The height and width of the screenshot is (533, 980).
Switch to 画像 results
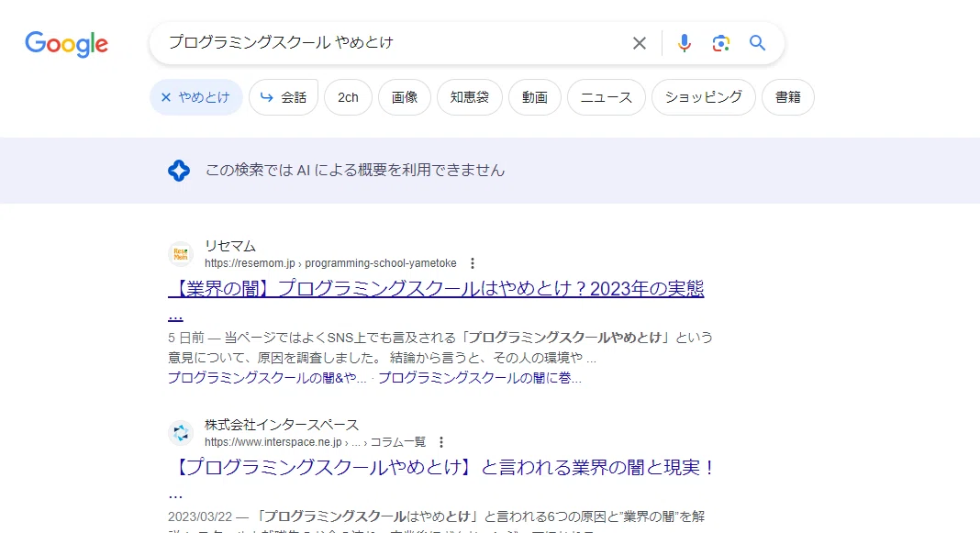click(405, 97)
